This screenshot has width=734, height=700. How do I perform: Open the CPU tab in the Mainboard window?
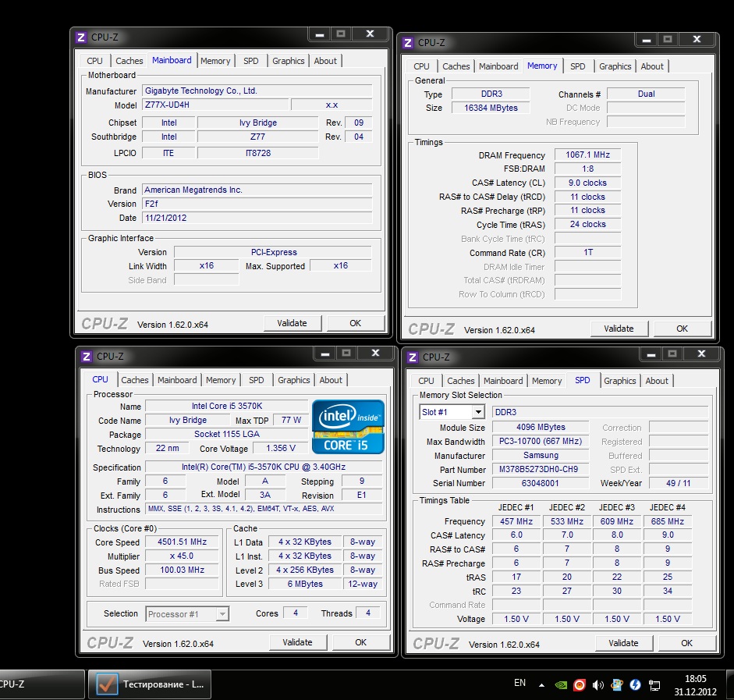tap(94, 61)
